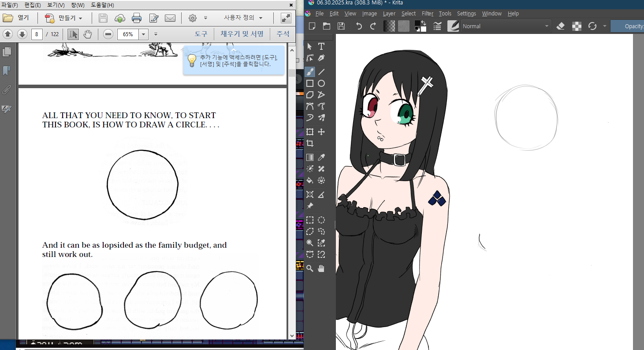Choose the Rectangular Selection tool
Viewport: 644px width, 350px height.
coord(310,220)
